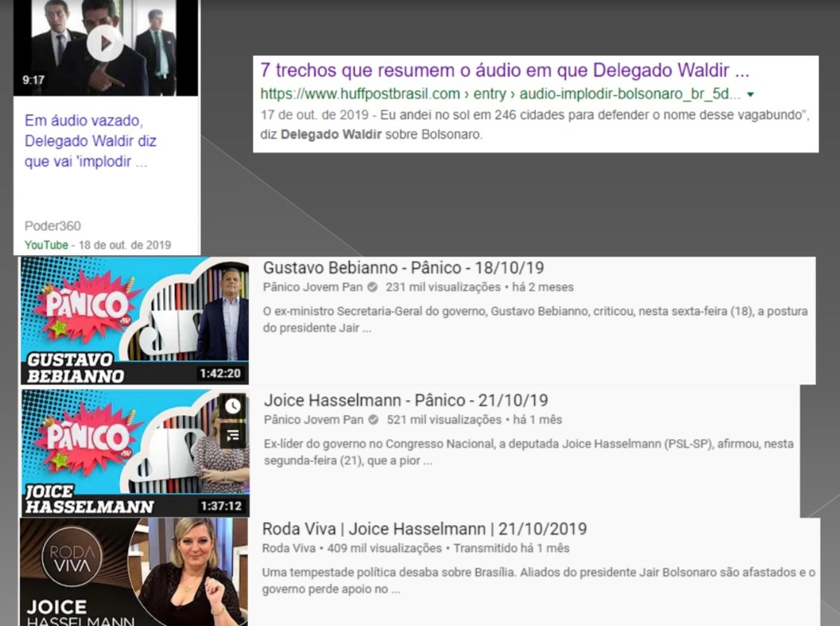Screen dimensions: 840x626
Task: Open 'Em áudio vazado, Delegado Waldir diz' link
Action: click(x=90, y=141)
